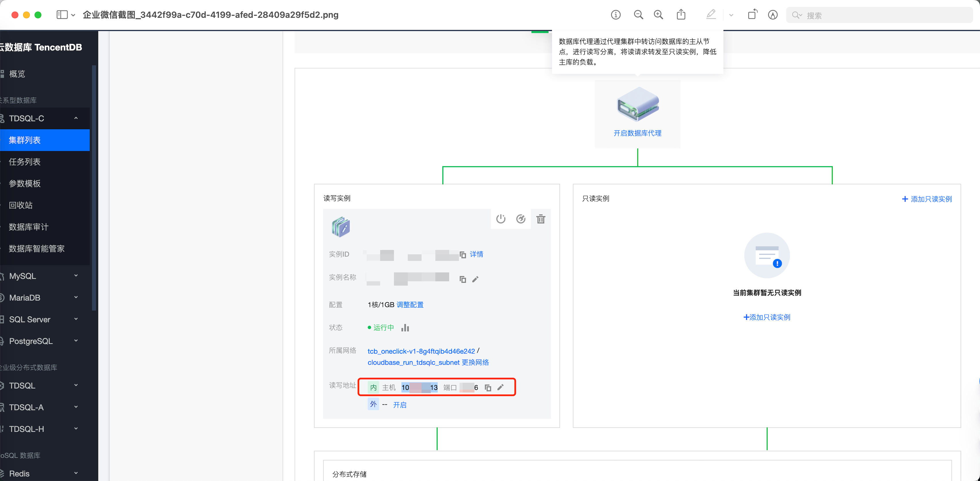Viewport: 980px width, 481px height.
Task: Open the sidebar view options chevron
Action: pyautogui.click(x=73, y=15)
